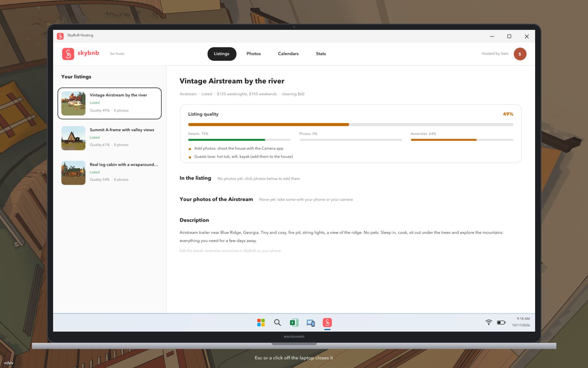Screen dimensions: 588x368
Task: Open the Windows Start menu icon
Action: pos(261,323)
